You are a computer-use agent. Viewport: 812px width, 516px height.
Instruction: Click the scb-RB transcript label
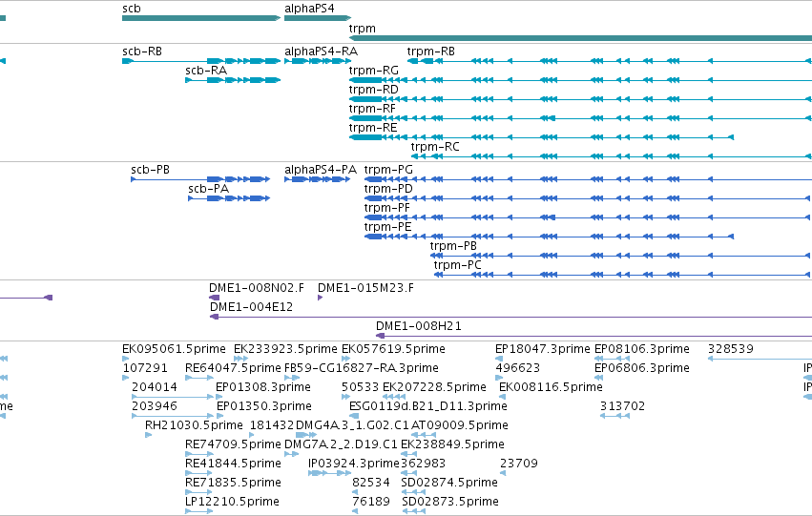(142, 52)
